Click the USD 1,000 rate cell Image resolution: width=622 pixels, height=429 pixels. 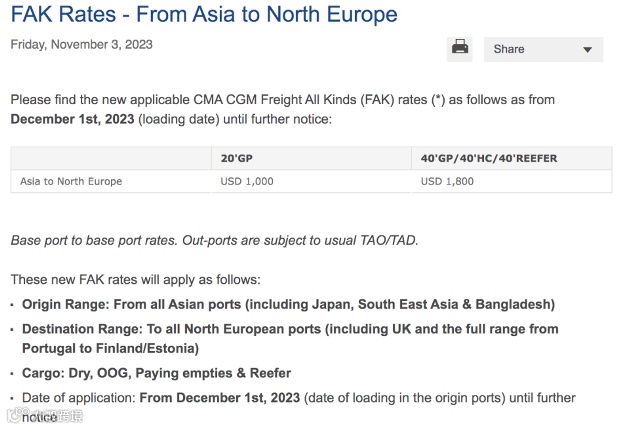tap(246, 181)
